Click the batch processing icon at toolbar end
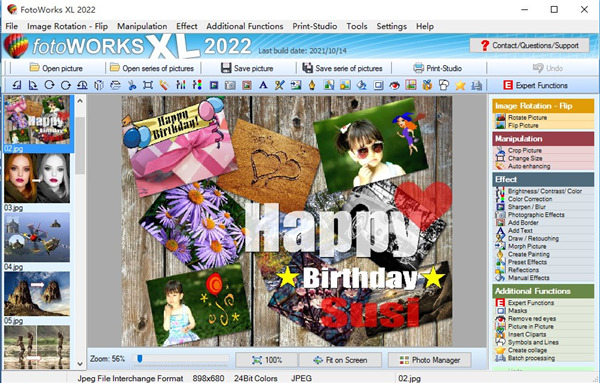Viewport: 600px width, 383px height. tap(476, 85)
